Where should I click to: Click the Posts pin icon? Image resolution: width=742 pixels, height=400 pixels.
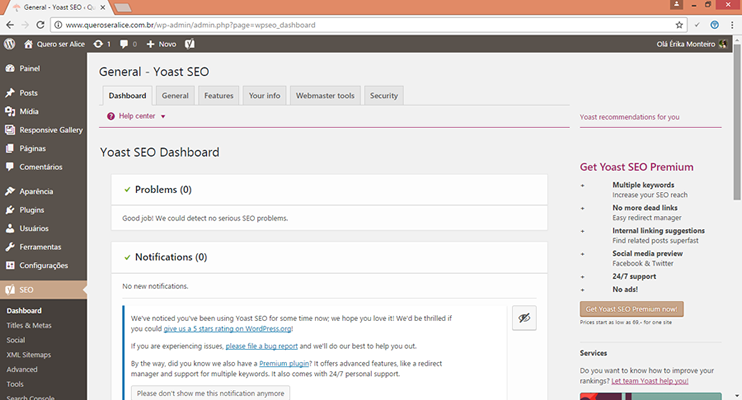click(10, 93)
